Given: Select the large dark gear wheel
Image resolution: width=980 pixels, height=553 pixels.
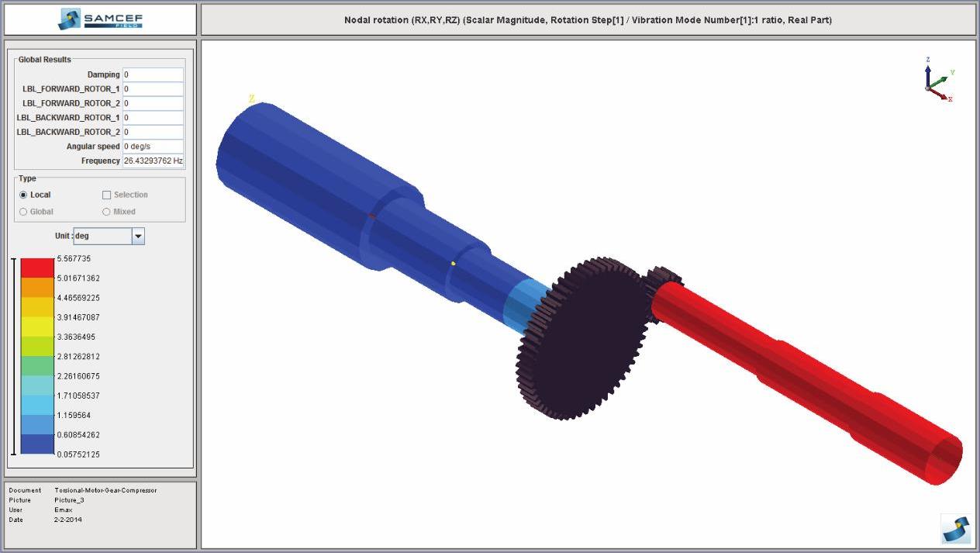Looking at the screenshot, I should coord(583,343).
